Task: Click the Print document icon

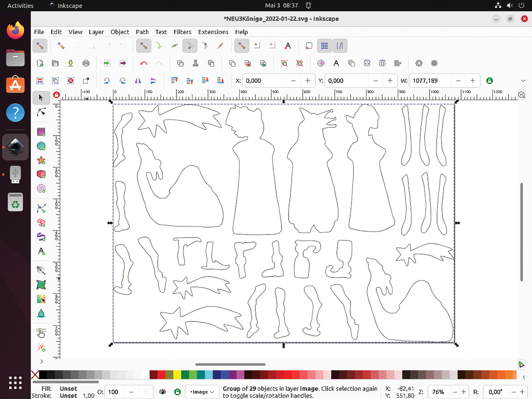Action: point(86,63)
